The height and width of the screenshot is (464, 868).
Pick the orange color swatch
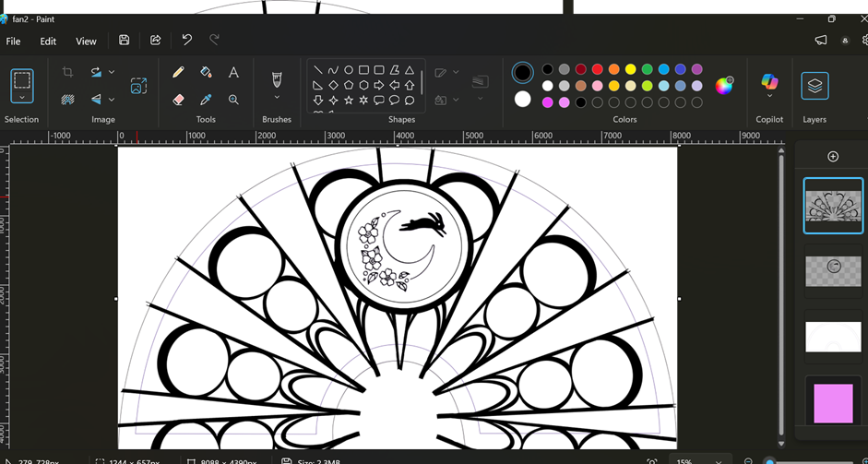(614, 69)
